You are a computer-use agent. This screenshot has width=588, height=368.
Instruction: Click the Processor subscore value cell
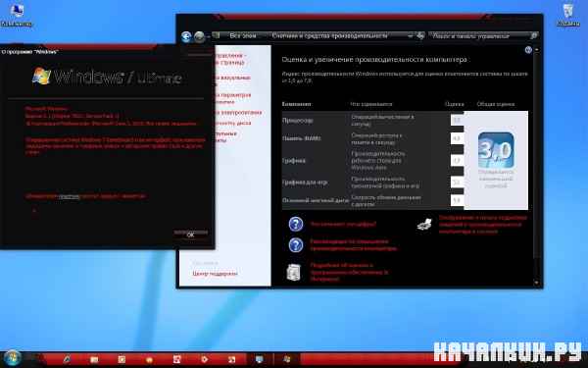(x=457, y=120)
